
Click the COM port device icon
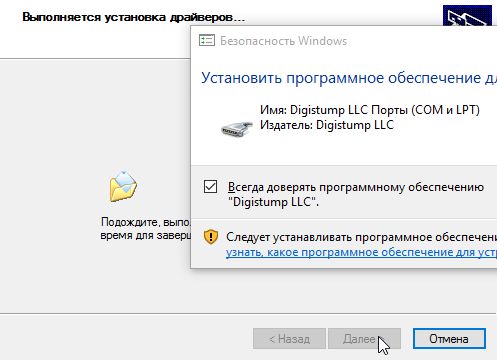click(236, 129)
